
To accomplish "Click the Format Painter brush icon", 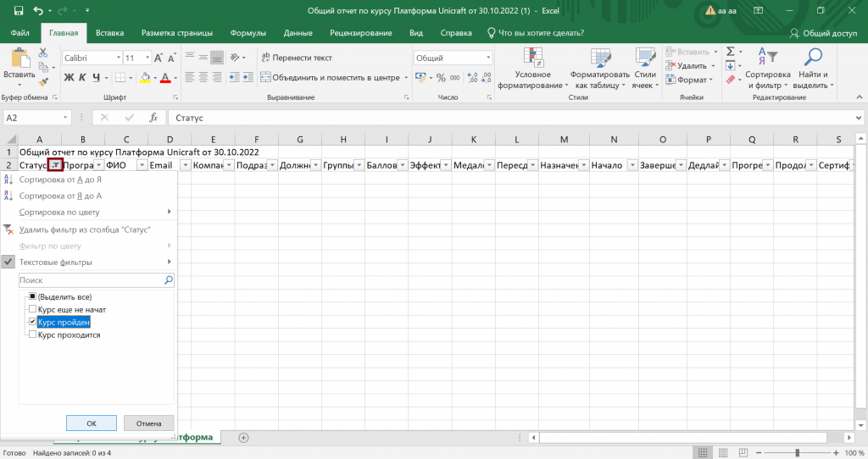I will [43, 81].
